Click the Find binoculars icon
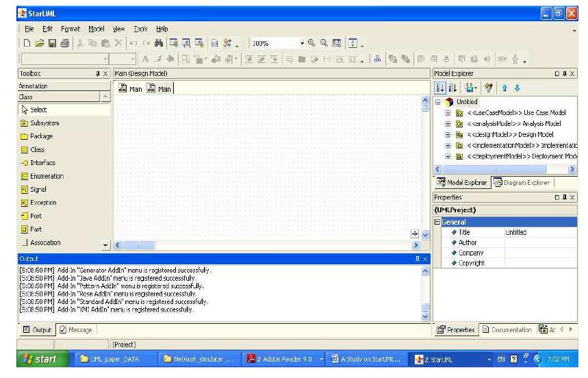Viewport: 588px width, 378px height. click(159, 43)
